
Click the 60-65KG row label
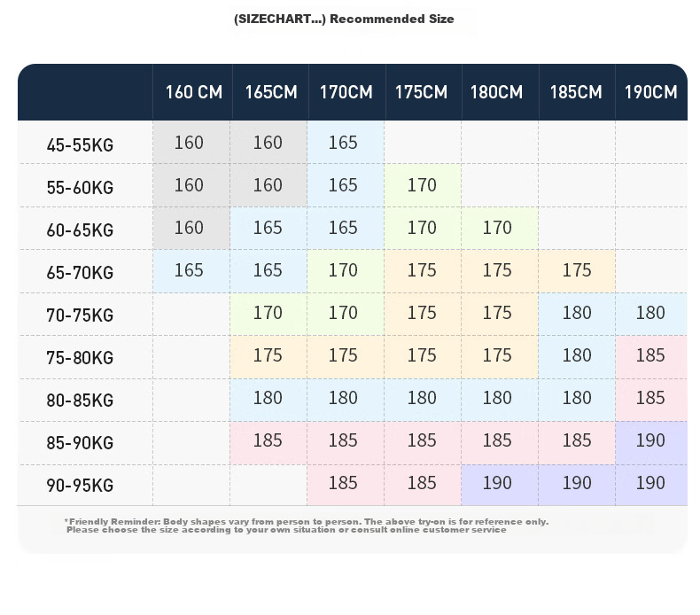pyautogui.click(x=80, y=230)
